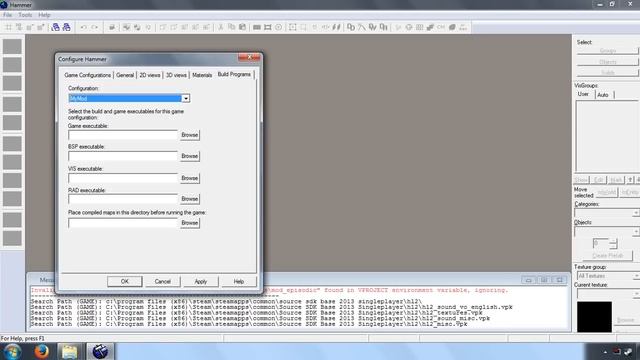Screen dimensions: 640x360
Task: Click the carve tool icon in toolbar
Action: tap(112, 27)
